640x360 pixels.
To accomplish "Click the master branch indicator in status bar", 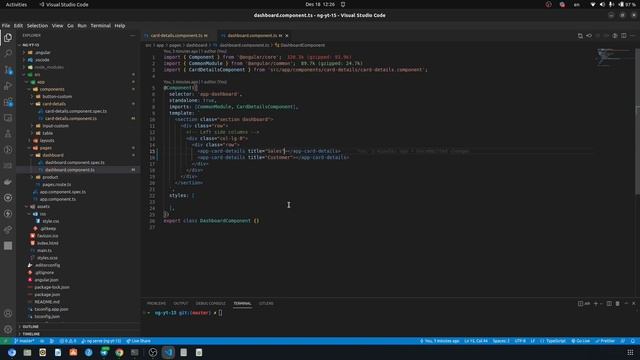I will 24,341.
